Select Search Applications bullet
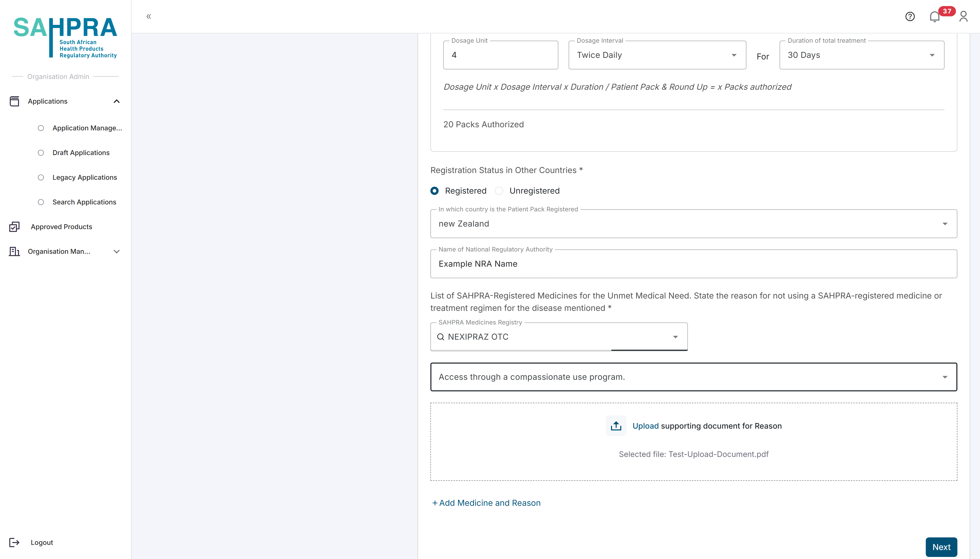 (41, 202)
